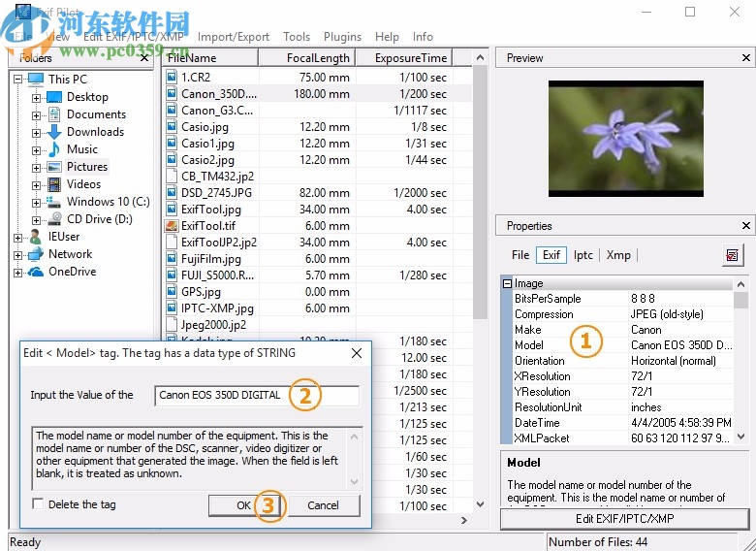Click the Desktop folder icon
This screenshot has width=756, height=551.
(54, 97)
